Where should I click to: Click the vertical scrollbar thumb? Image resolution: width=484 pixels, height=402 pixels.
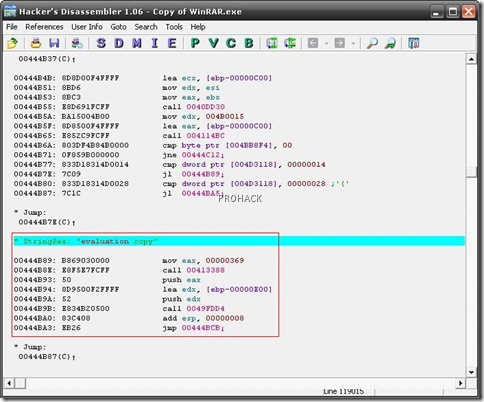click(471, 172)
